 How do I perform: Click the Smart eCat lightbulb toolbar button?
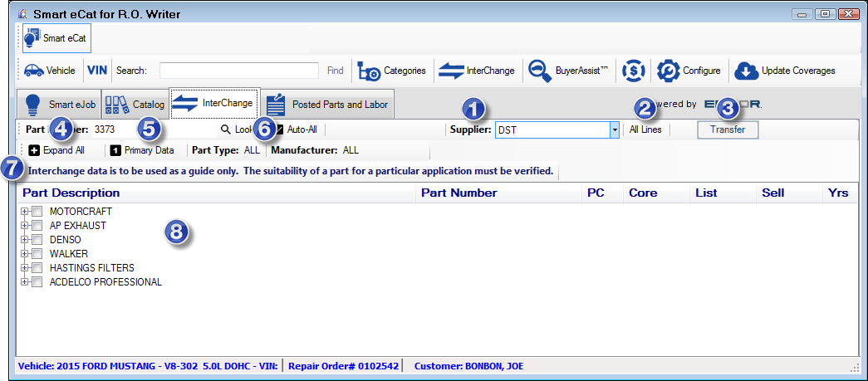point(57,39)
